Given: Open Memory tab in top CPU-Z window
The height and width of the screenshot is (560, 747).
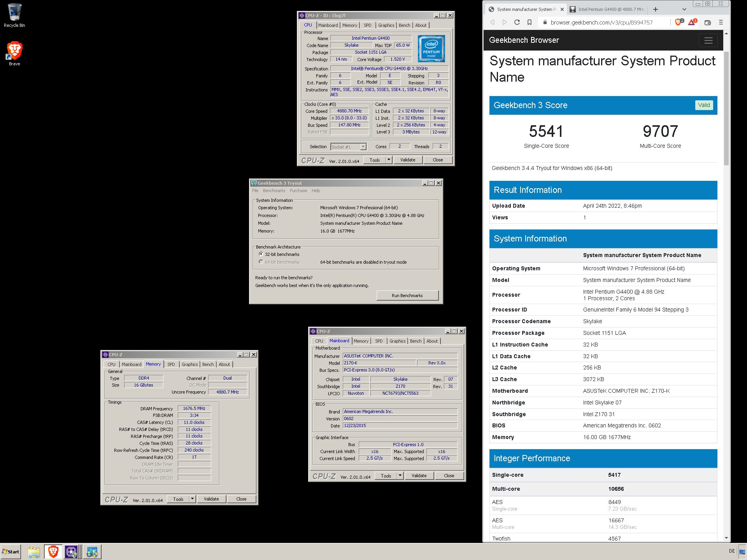Looking at the screenshot, I should 349,25.
